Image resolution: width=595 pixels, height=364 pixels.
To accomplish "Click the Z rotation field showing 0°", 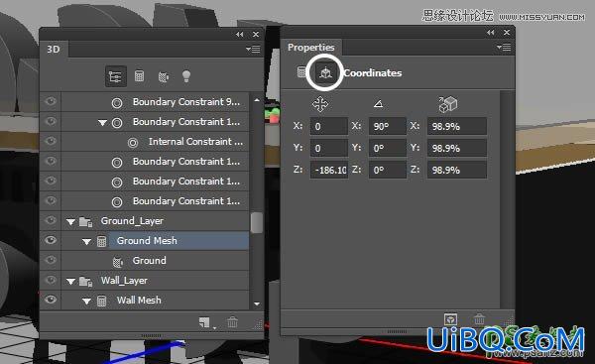I will click(x=387, y=170).
